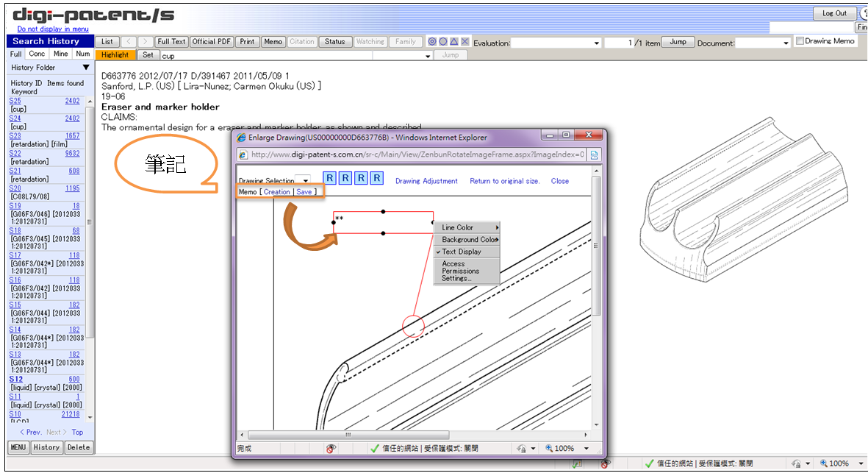The height and width of the screenshot is (473, 868).
Task: Click the popup blocker icon in popup status bar
Action: (x=331, y=449)
